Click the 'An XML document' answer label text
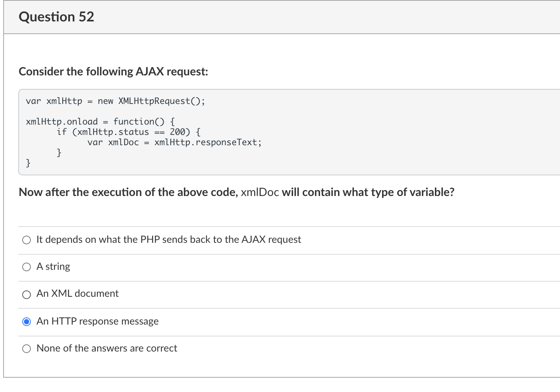 (77, 294)
